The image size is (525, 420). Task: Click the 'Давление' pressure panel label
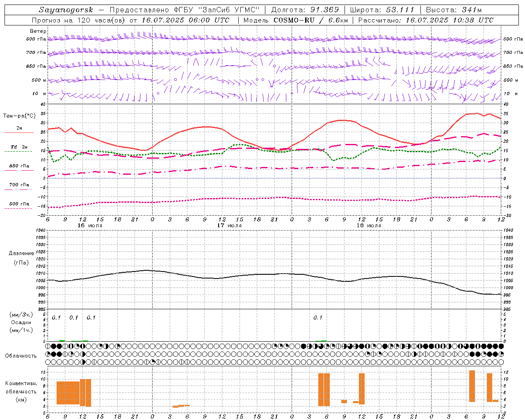tap(21, 253)
